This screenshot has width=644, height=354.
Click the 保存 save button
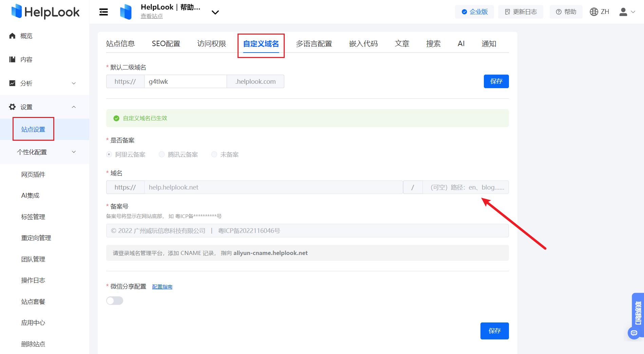coord(496,81)
